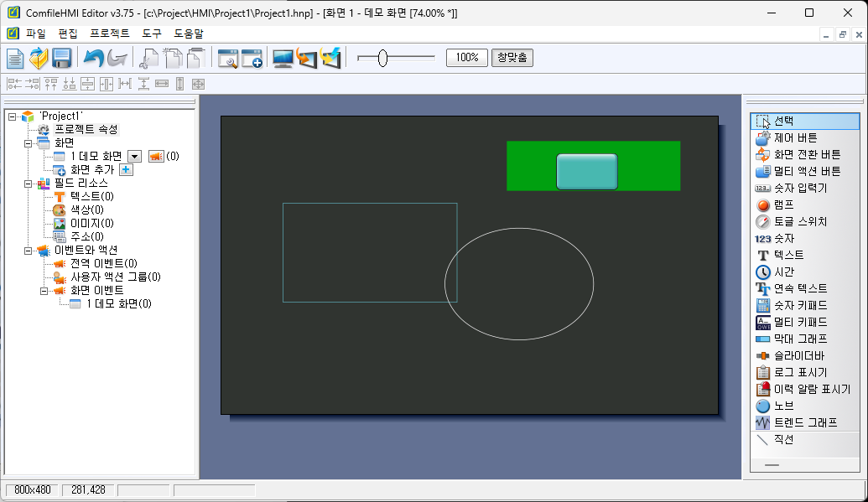Click the zoom slider handle

[382, 58]
